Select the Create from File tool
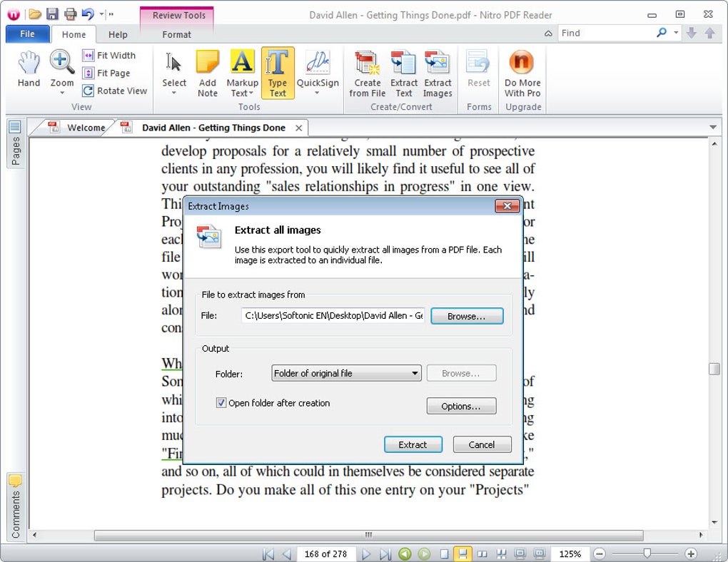This screenshot has width=728, height=562. 366,71
